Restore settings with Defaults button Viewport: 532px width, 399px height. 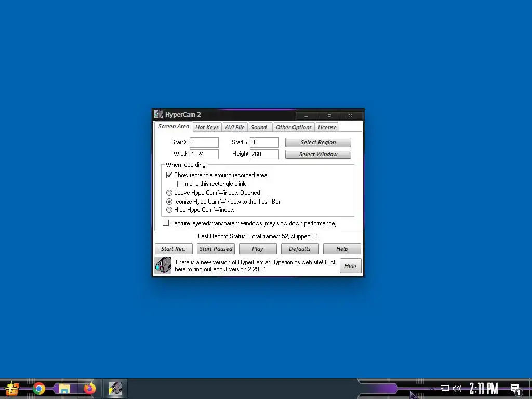tap(300, 249)
